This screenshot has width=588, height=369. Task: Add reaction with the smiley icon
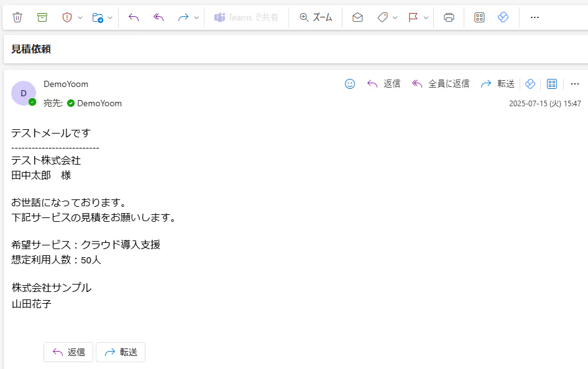pyautogui.click(x=349, y=84)
